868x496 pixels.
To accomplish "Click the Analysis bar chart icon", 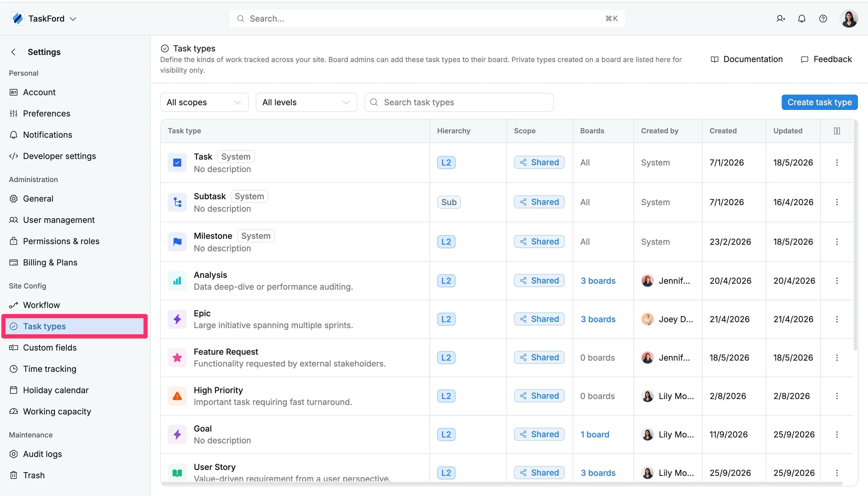I will pyautogui.click(x=177, y=281).
